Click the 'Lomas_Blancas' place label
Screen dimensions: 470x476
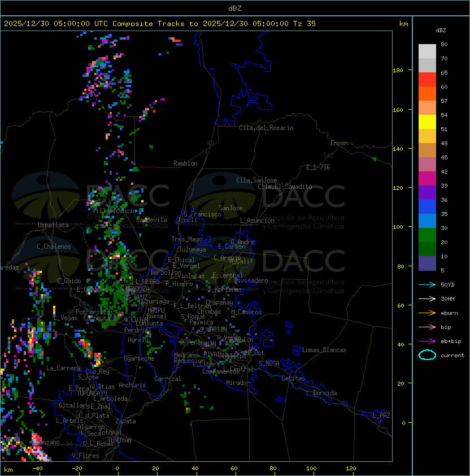click(x=324, y=350)
